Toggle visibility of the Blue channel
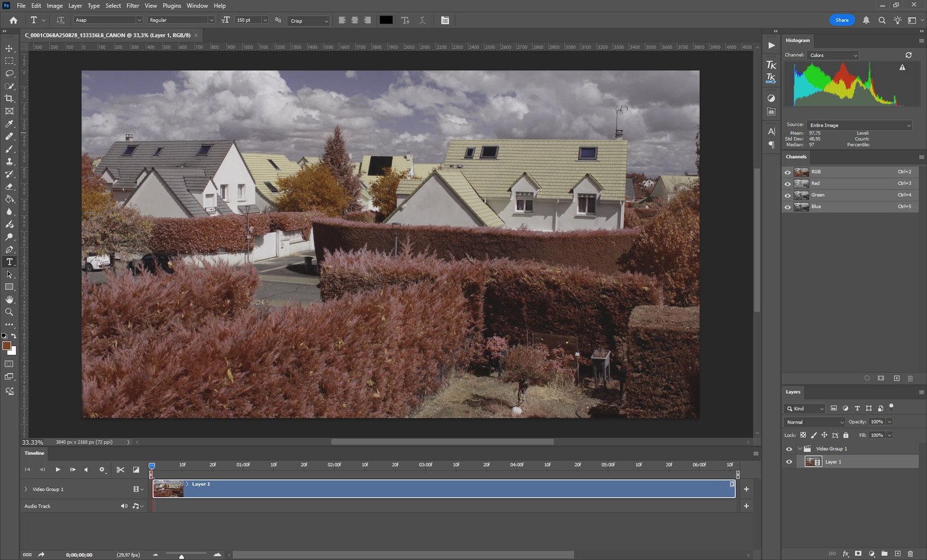Image resolution: width=927 pixels, height=560 pixels. click(x=787, y=207)
